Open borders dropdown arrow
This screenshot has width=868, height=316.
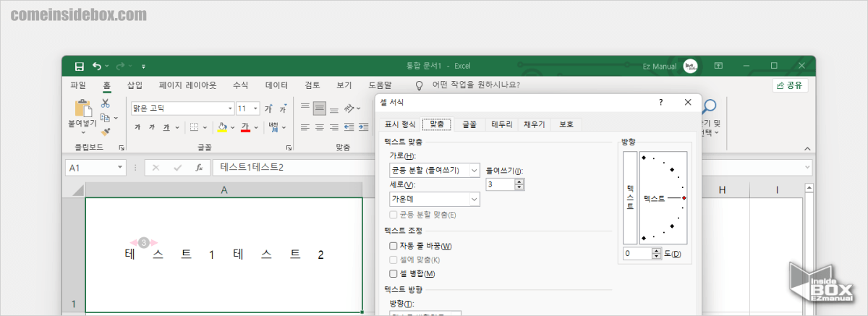pyautogui.click(x=204, y=127)
